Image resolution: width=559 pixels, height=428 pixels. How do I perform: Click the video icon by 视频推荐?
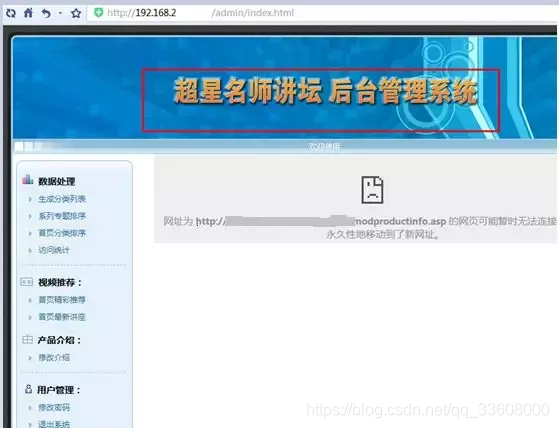tap(27, 282)
